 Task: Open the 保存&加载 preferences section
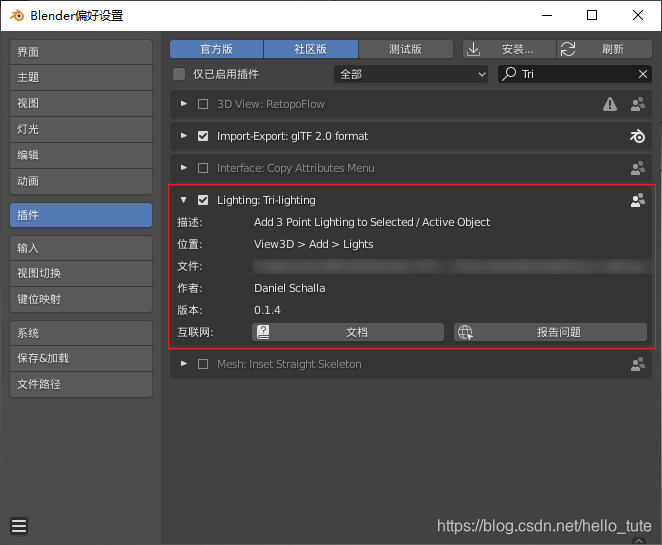coord(81,358)
